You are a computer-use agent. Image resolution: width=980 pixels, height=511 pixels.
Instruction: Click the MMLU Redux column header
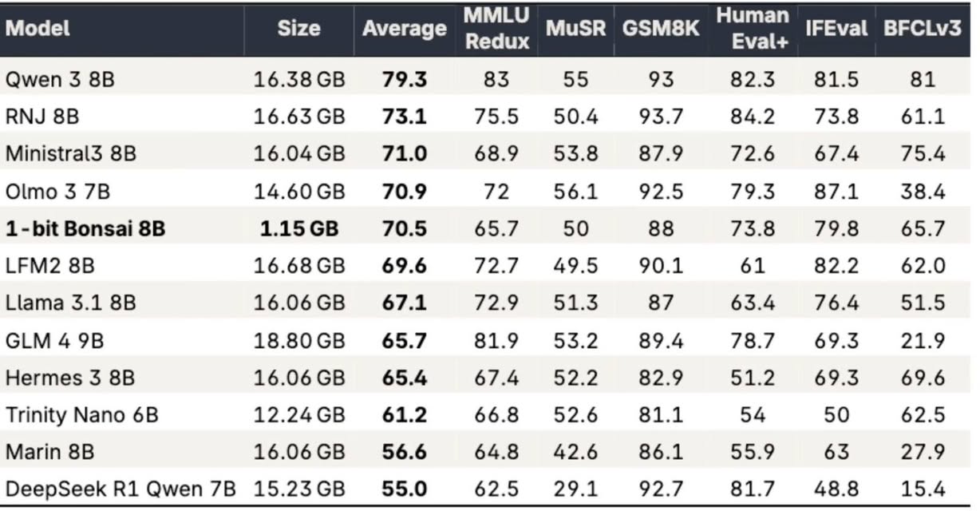pyautogui.click(x=497, y=29)
